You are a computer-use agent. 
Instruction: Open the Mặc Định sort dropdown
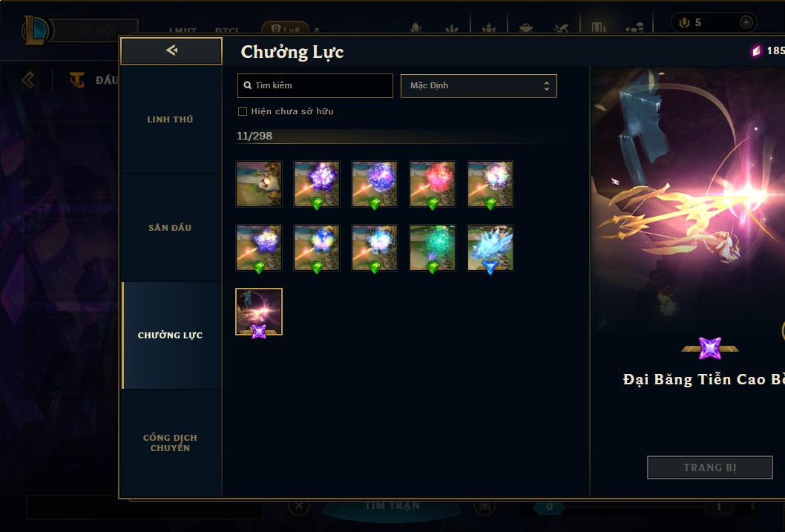(479, 85)
